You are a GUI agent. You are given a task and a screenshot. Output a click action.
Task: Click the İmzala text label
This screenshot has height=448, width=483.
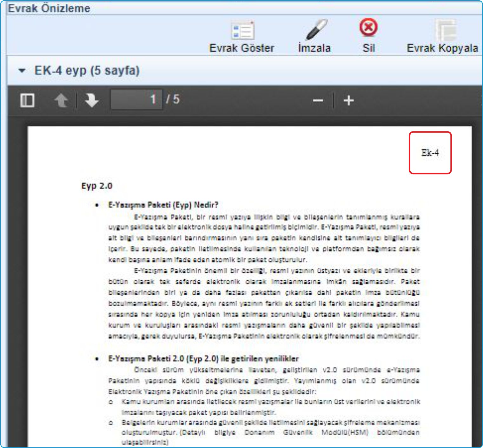pos(314,48)
